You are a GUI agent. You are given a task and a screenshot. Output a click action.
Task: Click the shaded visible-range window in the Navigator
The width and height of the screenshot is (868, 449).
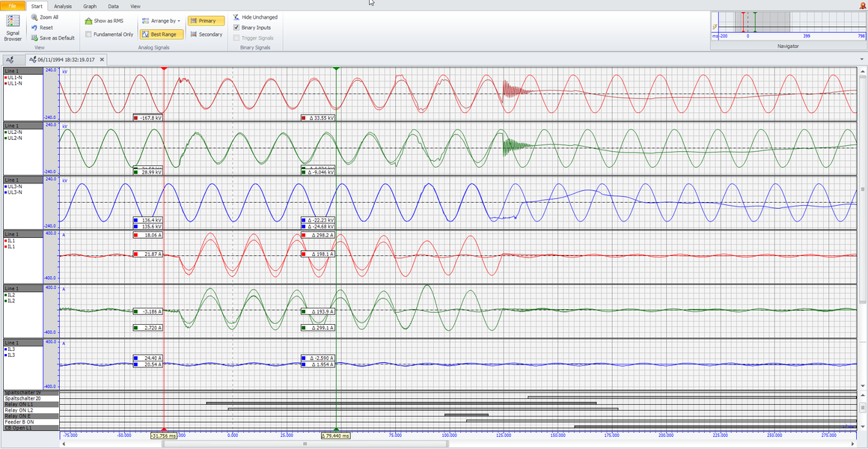[762, 22]
